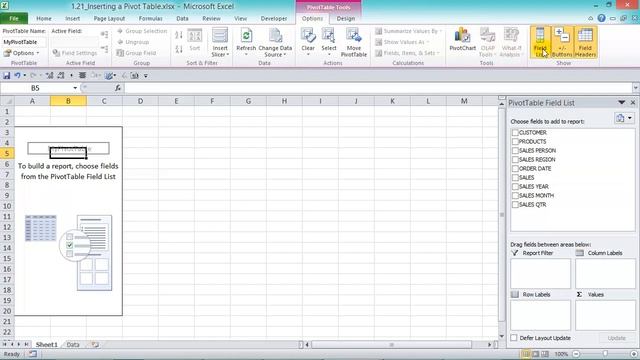Click the insert function fx icon
This screenshot has width=640, height=360.
click(118, 88)
